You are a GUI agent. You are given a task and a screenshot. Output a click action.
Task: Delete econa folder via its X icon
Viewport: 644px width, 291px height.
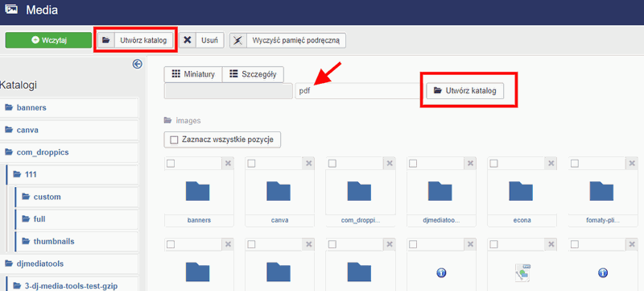[x=551, y=164]
